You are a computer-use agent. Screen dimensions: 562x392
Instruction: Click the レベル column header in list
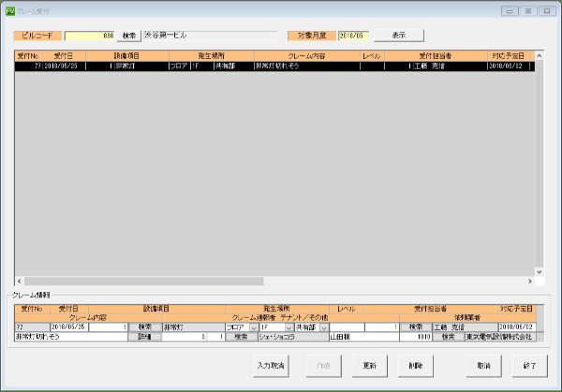[x=372, y=56]
